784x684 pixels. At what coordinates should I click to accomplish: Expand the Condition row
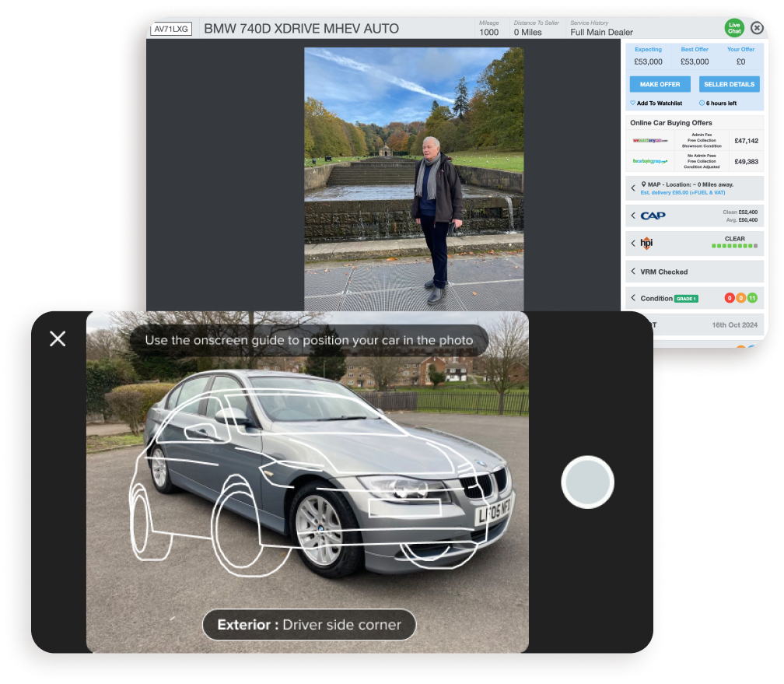tap(695, 298)
